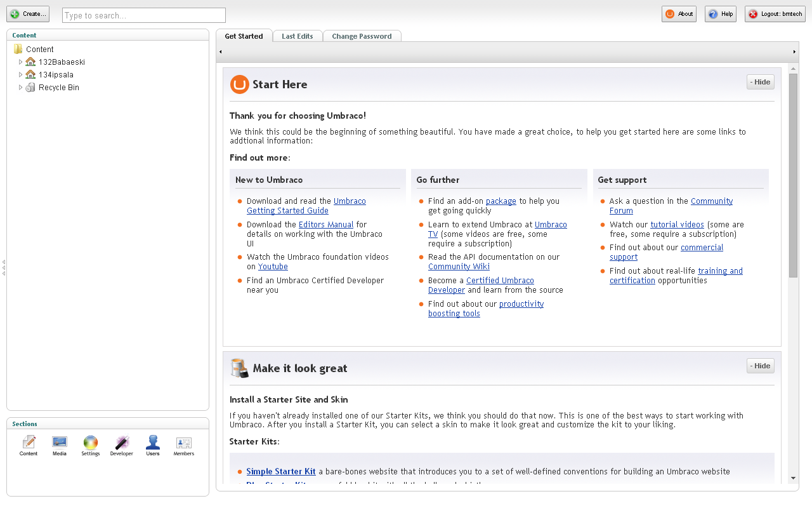This screenshot has height=508, width=812.
Task: Click the search input field
Action: [144, 15]
